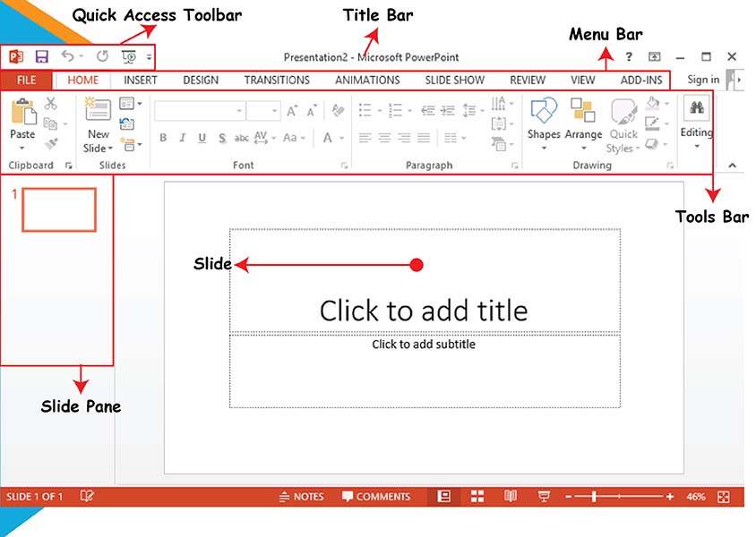
Task: Click the Reset slide icon
Action: 127,124
